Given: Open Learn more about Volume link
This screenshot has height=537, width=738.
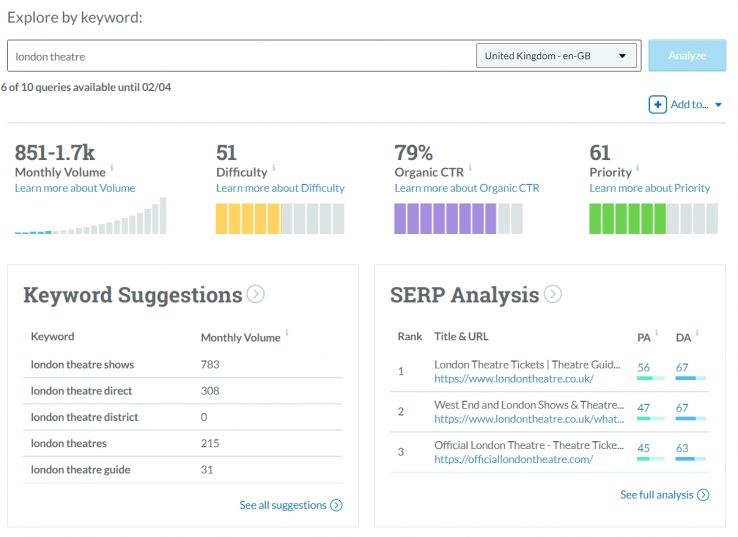Looking at the screenshot, I should (75, 188).
